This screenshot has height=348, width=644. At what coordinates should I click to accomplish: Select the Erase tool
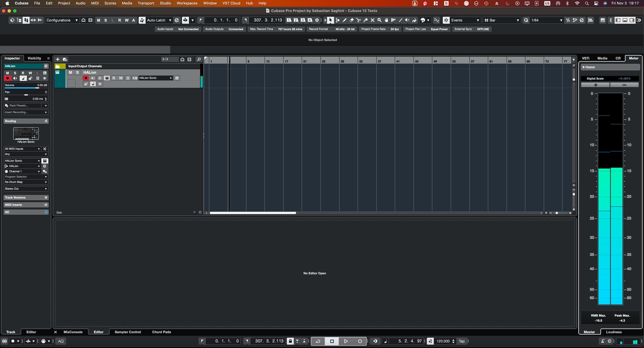pos(352,20)
